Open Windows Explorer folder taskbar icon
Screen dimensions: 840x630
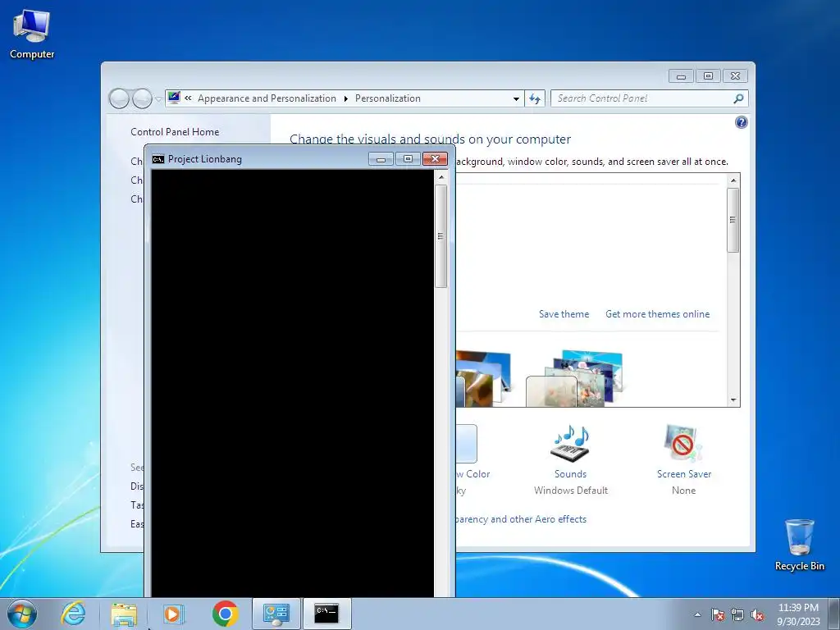click(x=124, y=614)
